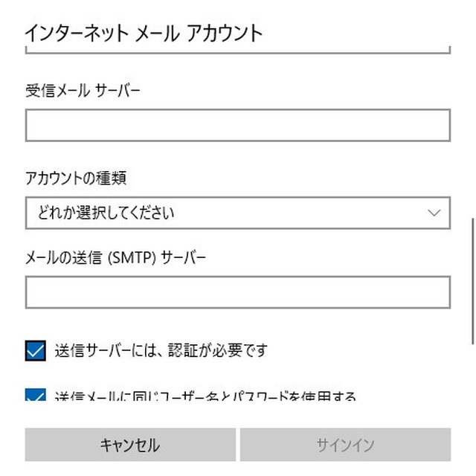Open the アカウントの種類 dropdown chevron arrow
The height and width of the screenshot is (476, 476).
tap(435, 213)
